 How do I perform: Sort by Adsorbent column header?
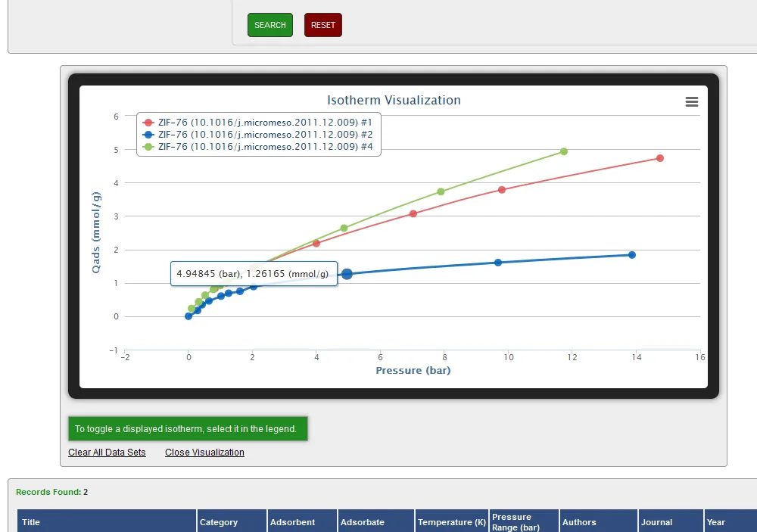[x=292, y=522]
